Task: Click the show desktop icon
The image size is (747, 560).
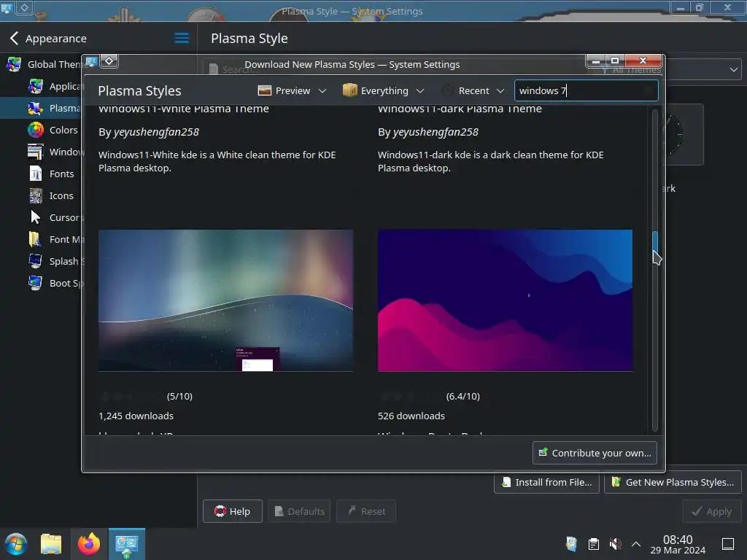Action: click(x=728, y=544)
